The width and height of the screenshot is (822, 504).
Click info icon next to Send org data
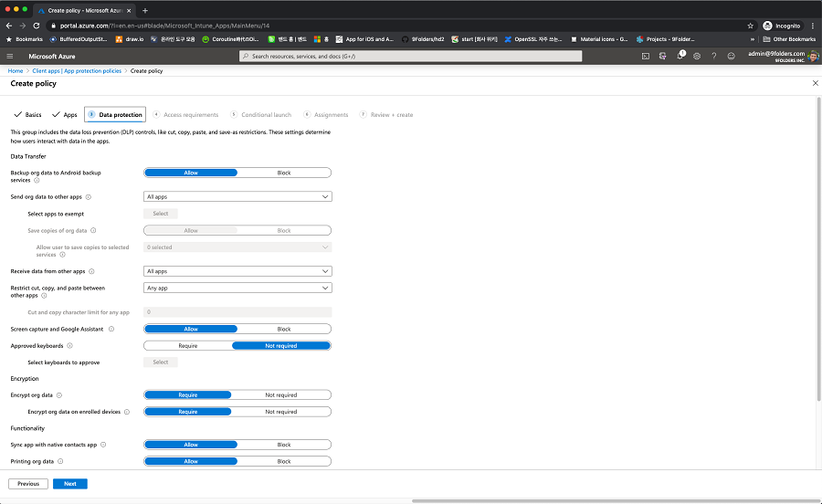88,197
